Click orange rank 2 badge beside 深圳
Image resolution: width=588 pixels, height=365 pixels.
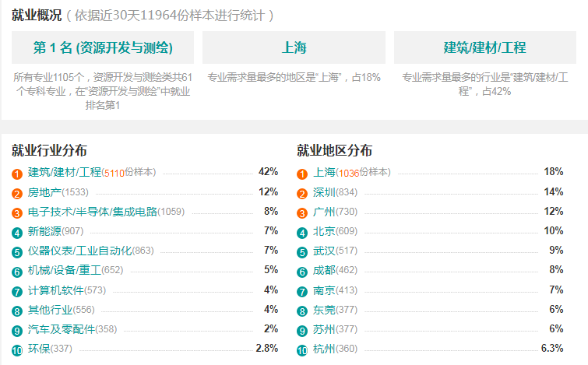302,194
